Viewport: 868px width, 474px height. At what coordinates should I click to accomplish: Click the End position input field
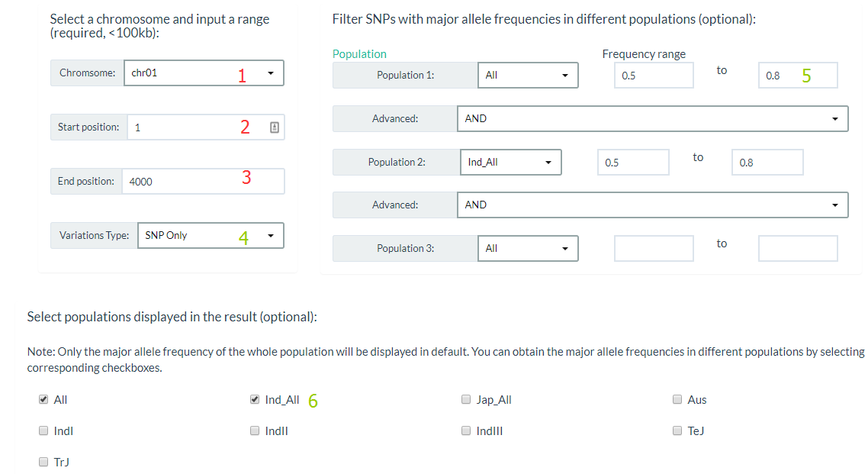(203, 181)
